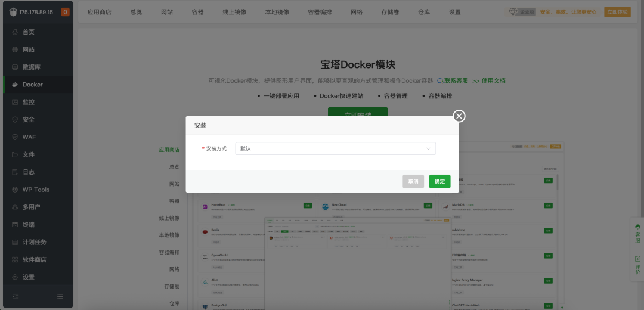Switch to the 线上镜像 top tab
Image resolution: width=644 pixels, height=310 pixels.
(x=234, y=12)
